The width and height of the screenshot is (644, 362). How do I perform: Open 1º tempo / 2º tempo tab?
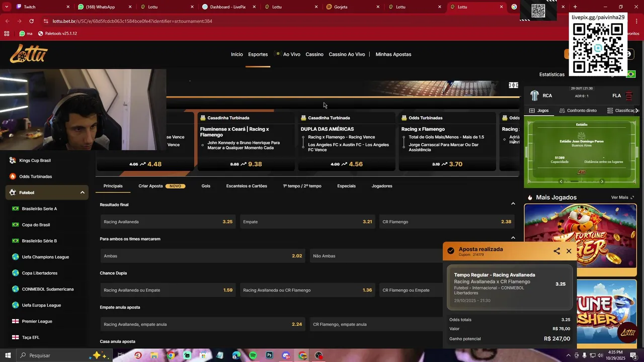[302, 186]
